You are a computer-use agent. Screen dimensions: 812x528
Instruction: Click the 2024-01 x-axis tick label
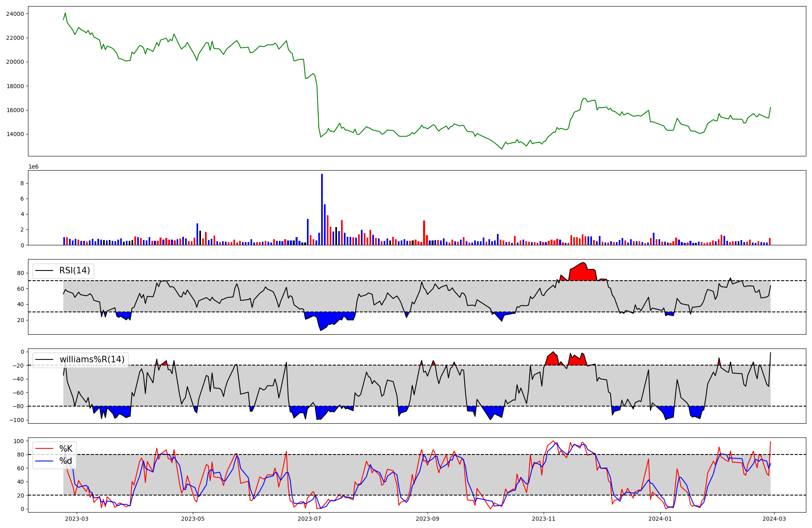tap(660, 519)
